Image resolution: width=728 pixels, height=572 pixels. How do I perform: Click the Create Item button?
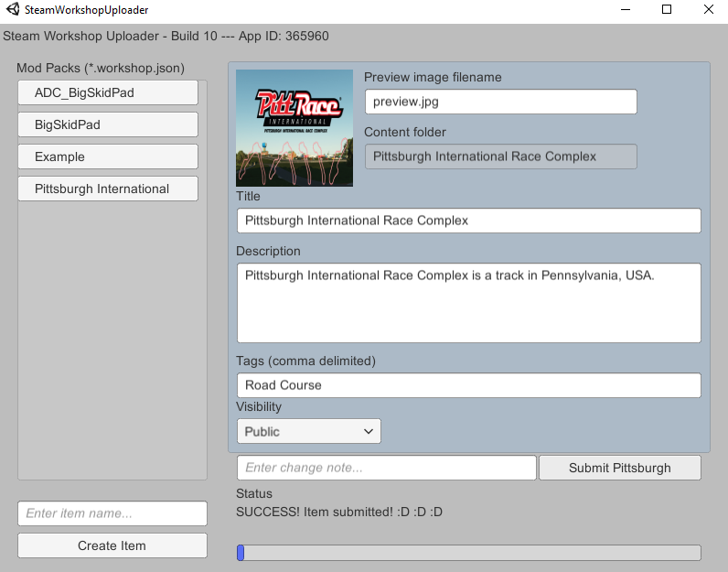(x=112, y=545)
